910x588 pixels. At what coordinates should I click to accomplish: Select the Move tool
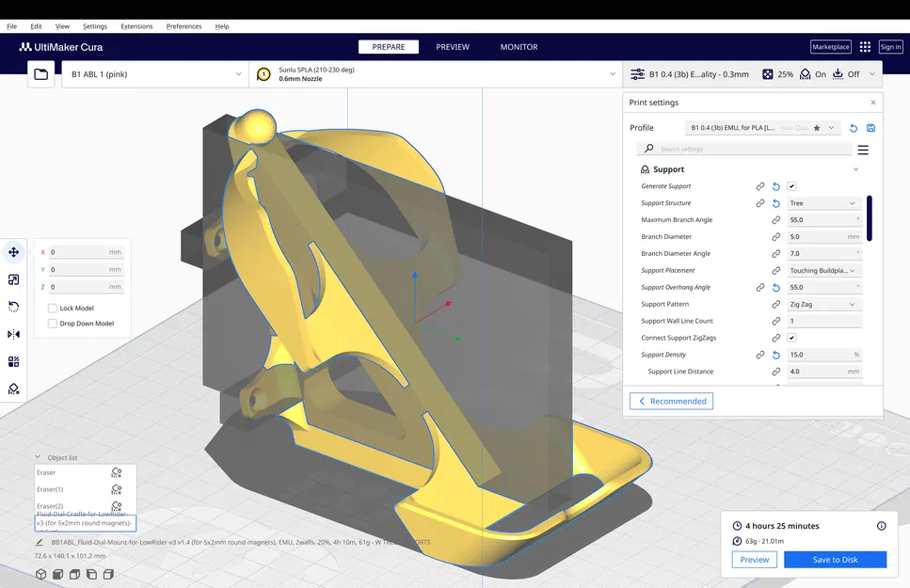point(12,251)
